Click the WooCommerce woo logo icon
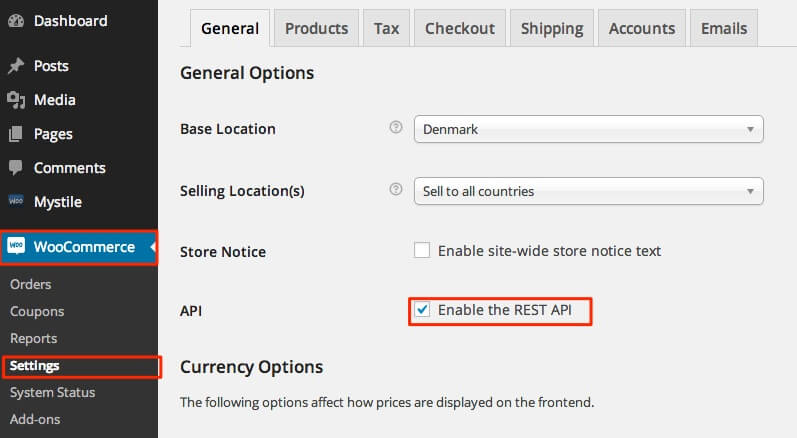 tap(16, 246)
